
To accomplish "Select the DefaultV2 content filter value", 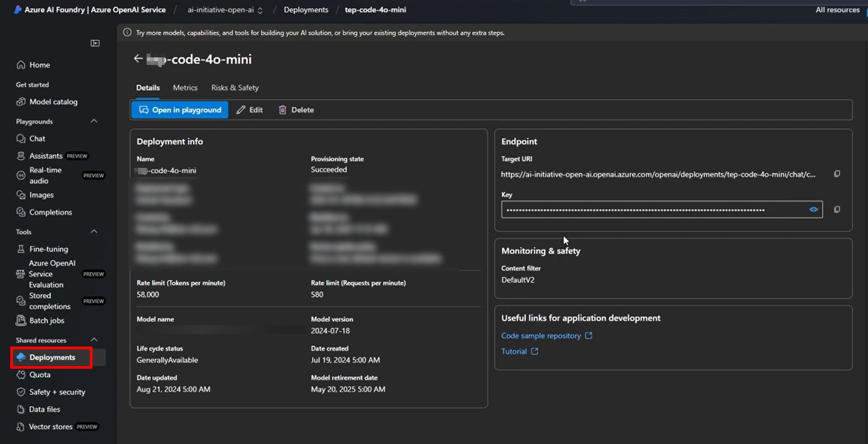I will [x=518, y=280].
